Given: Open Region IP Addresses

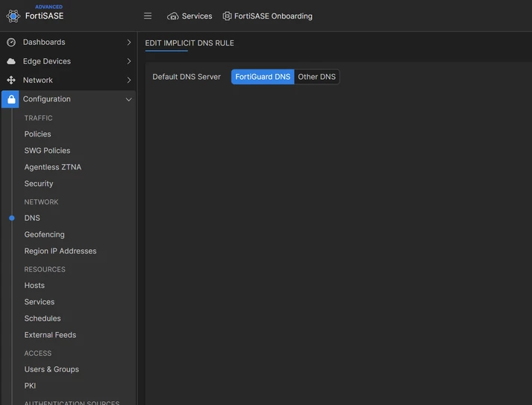Looking at the screenshot, I should pos(60,251).
